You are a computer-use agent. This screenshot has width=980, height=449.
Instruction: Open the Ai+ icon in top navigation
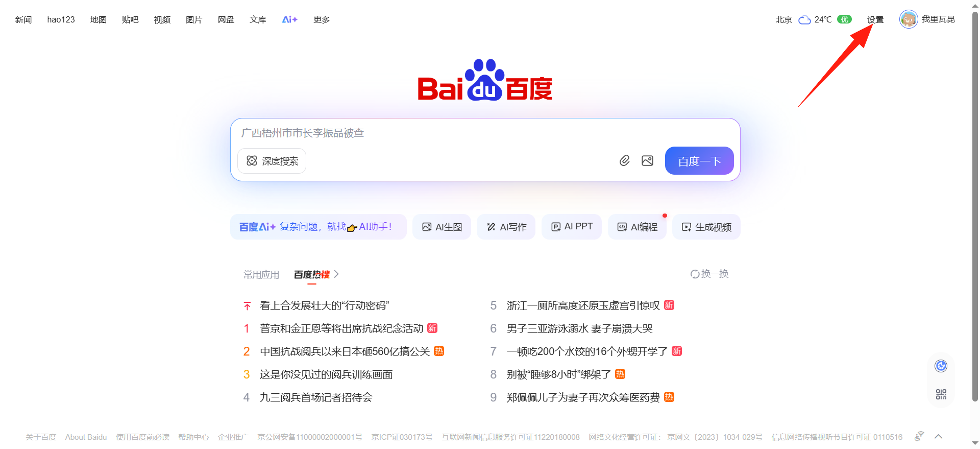(x=289, y=19)
